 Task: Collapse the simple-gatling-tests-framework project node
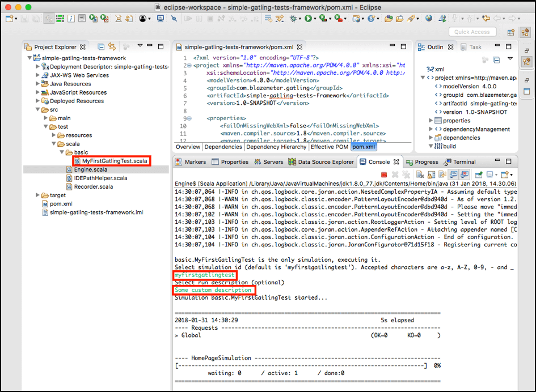29,58
